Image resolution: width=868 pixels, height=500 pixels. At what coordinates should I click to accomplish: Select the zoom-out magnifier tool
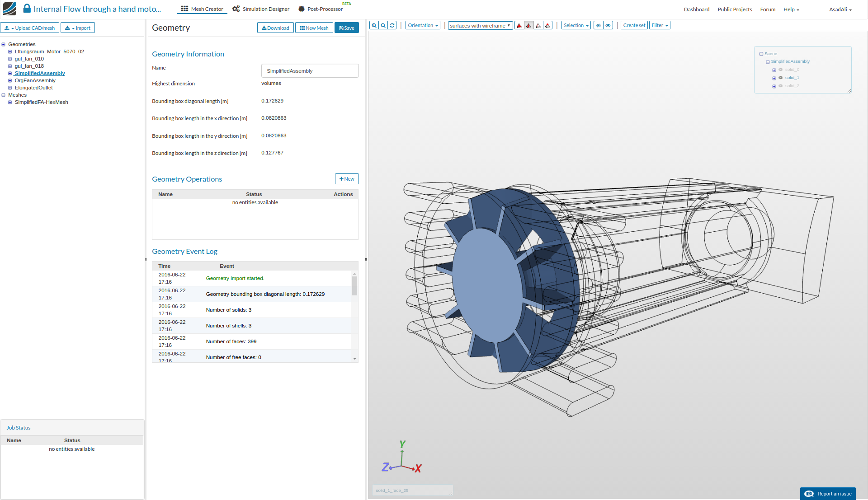pos(382,25)
